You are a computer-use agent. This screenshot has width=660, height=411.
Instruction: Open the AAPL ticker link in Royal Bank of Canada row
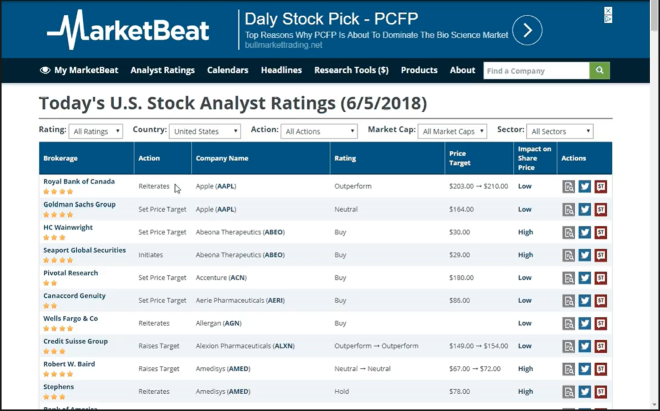click(x=226, y=186)
